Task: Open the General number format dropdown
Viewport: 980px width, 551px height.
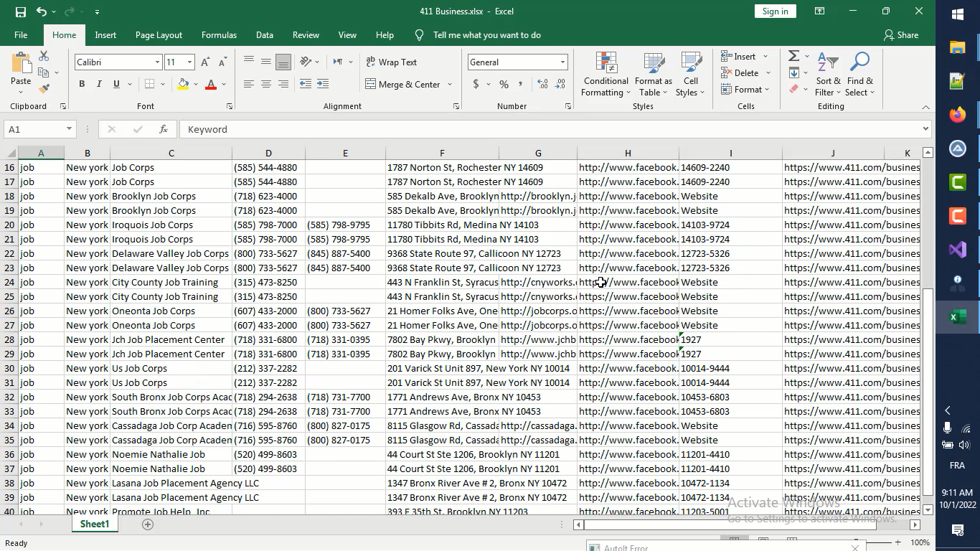Action: (562, 62)
